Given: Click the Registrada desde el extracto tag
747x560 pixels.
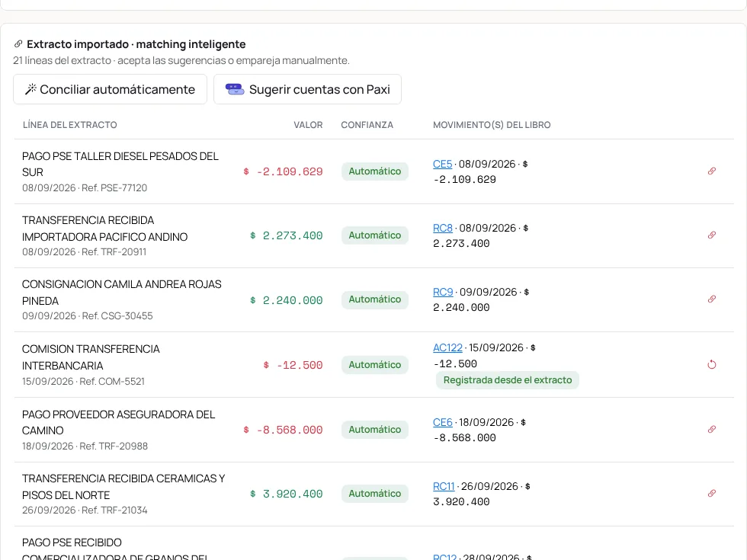Looking at the screenshot, I should [x=508, y=380].
